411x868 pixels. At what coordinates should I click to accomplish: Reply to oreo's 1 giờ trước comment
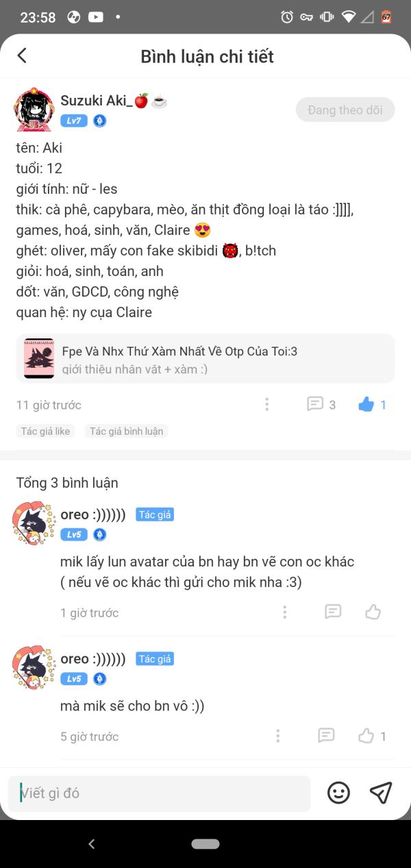point(333,612)
